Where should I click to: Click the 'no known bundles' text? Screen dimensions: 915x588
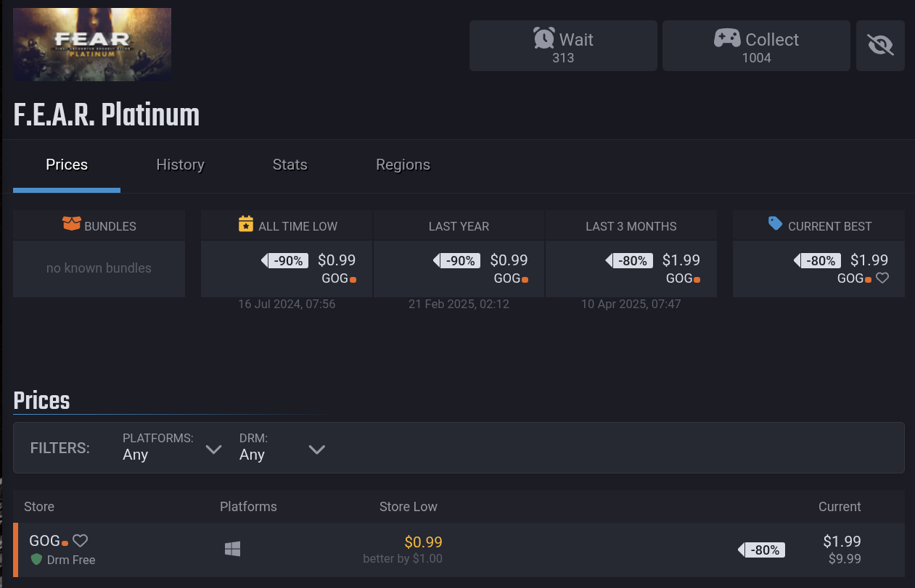[99, 268]
